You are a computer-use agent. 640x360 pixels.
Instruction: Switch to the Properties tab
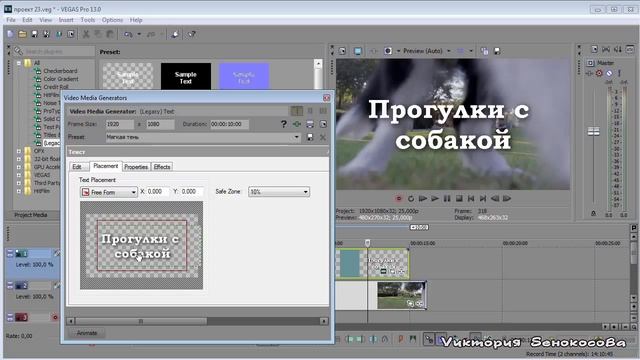pos(136,167)
